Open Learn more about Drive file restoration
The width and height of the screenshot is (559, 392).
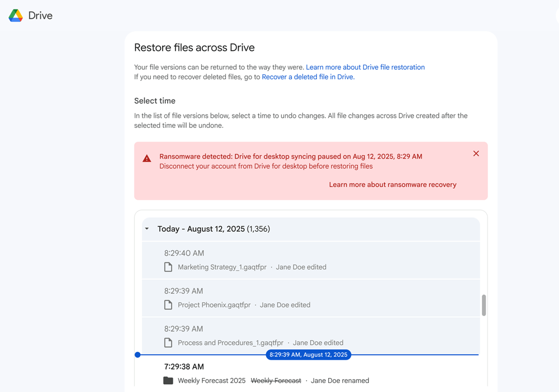point(365,67)
